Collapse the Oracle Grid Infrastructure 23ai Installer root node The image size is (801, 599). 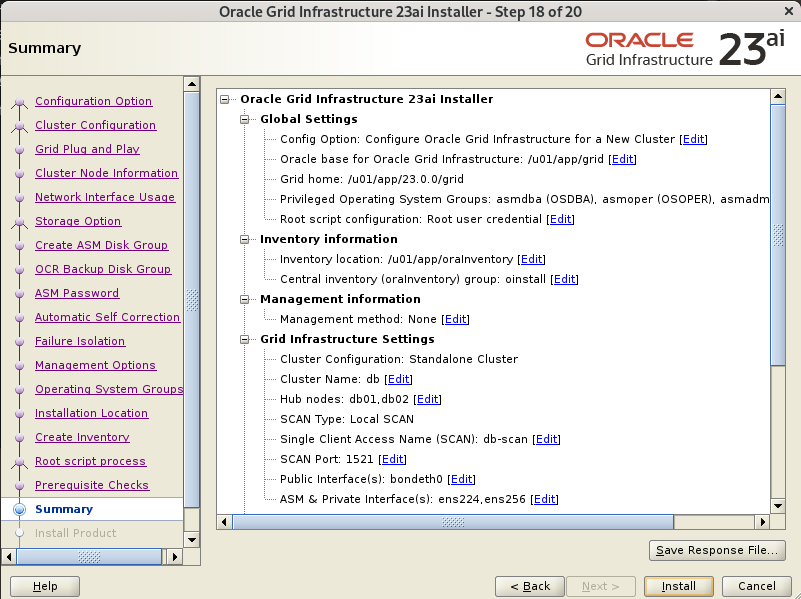pos(225,99)
